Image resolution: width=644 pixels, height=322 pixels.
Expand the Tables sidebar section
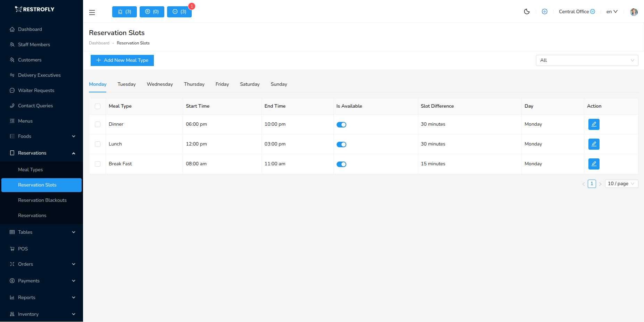25,232
